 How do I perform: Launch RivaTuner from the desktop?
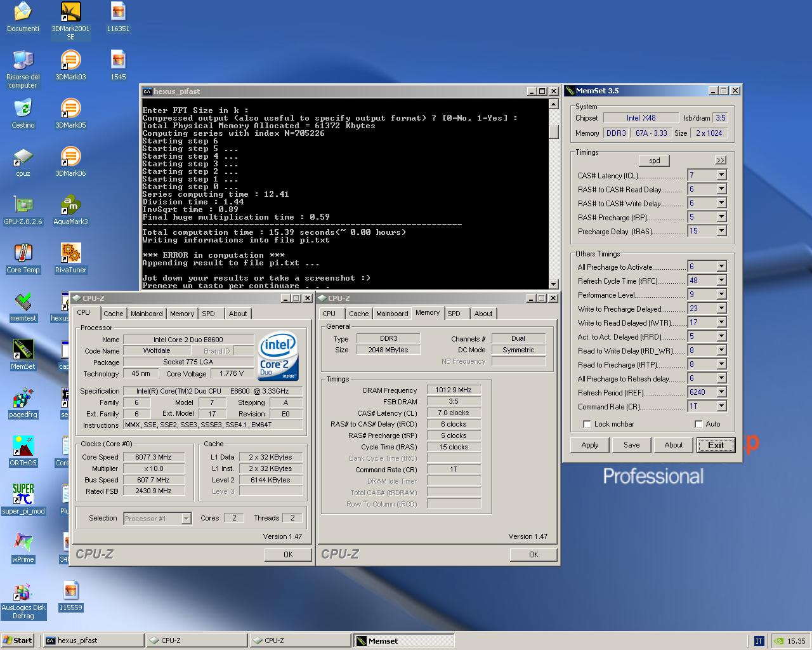click(x=70, y=258)
